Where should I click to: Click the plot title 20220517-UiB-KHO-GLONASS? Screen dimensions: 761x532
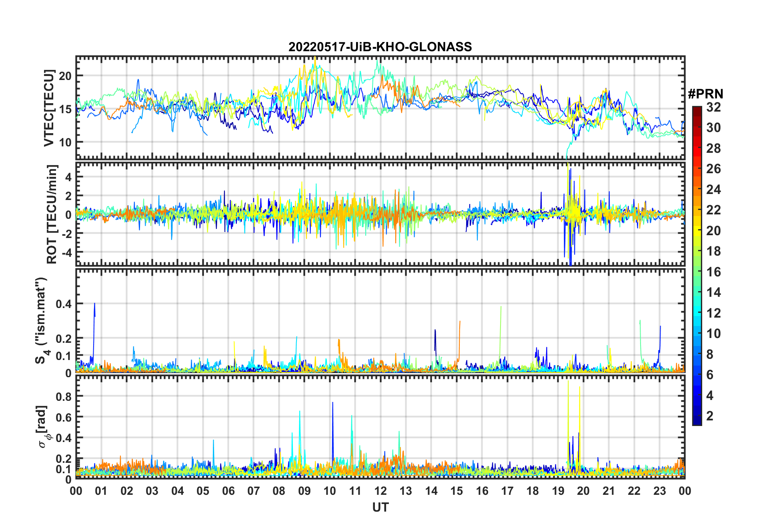[380, 47]
